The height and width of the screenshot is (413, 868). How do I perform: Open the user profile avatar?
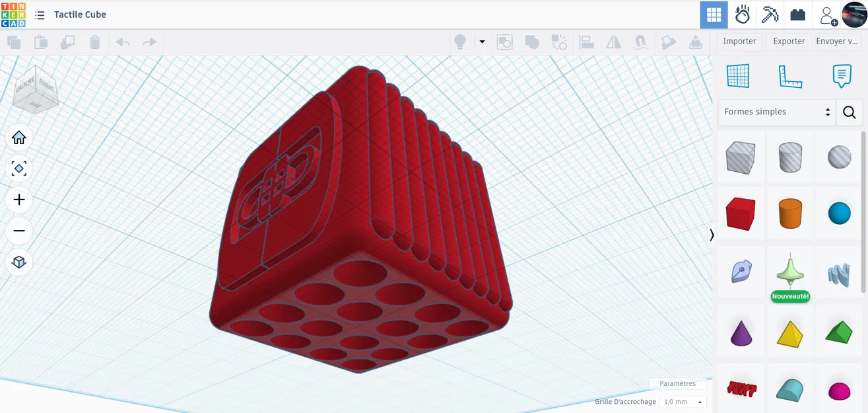[854, 15]
